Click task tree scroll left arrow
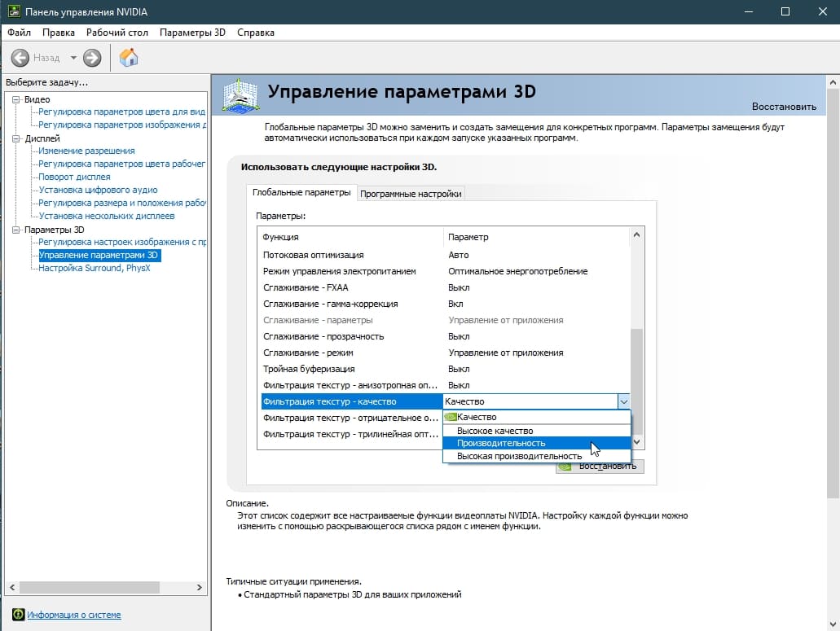The image size is (840, 631). pyautogui.click(x=11, y=587)
